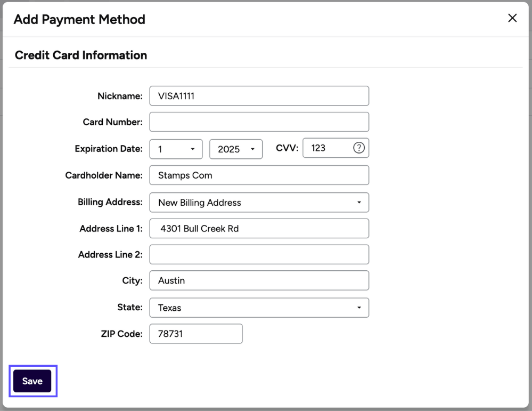Screen dimensions: 532x411
Task: Click the Add Payment Method title
Action: pos(79,19)
